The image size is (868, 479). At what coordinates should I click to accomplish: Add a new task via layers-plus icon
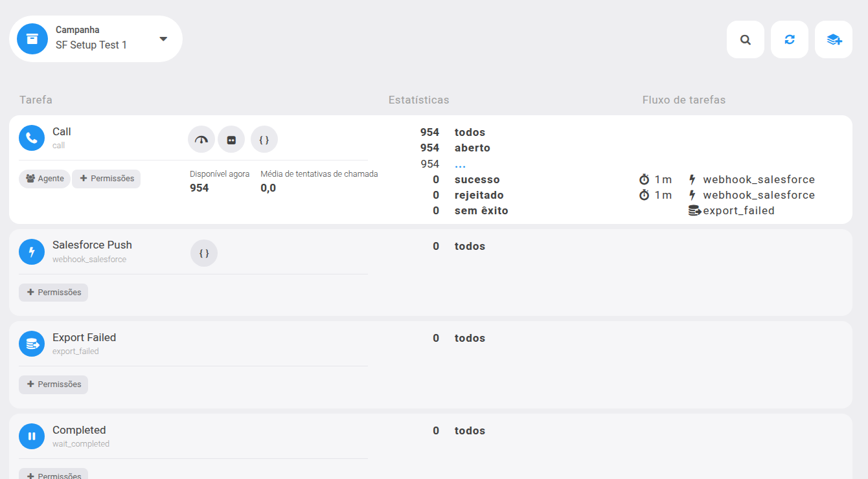(x=834, y=39)
